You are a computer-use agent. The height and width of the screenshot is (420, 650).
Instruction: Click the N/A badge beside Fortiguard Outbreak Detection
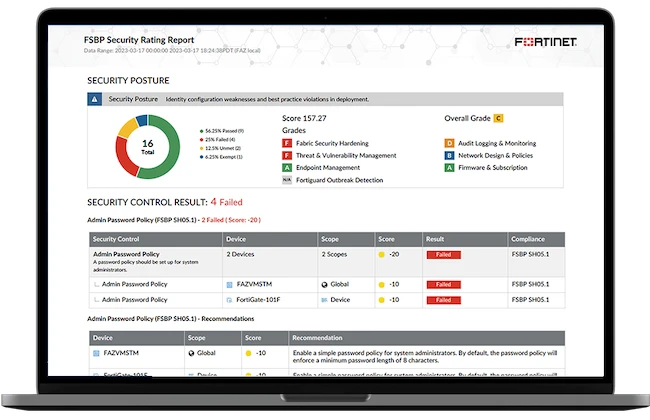point(287,180)
